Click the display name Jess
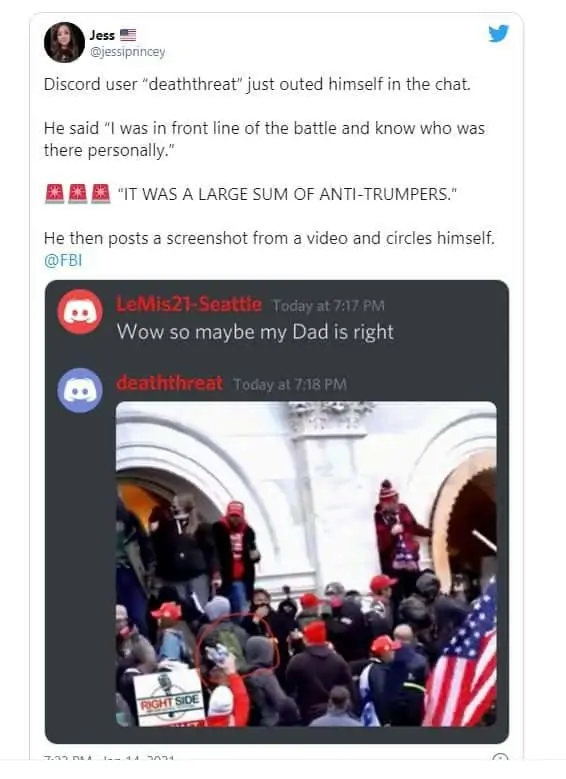Screen dimensions: 566x779 click(x=102, y=35)
